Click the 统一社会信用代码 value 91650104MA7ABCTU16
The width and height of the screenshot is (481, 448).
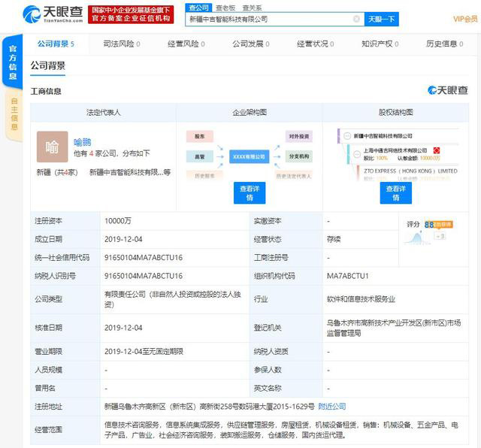[144, 257]
